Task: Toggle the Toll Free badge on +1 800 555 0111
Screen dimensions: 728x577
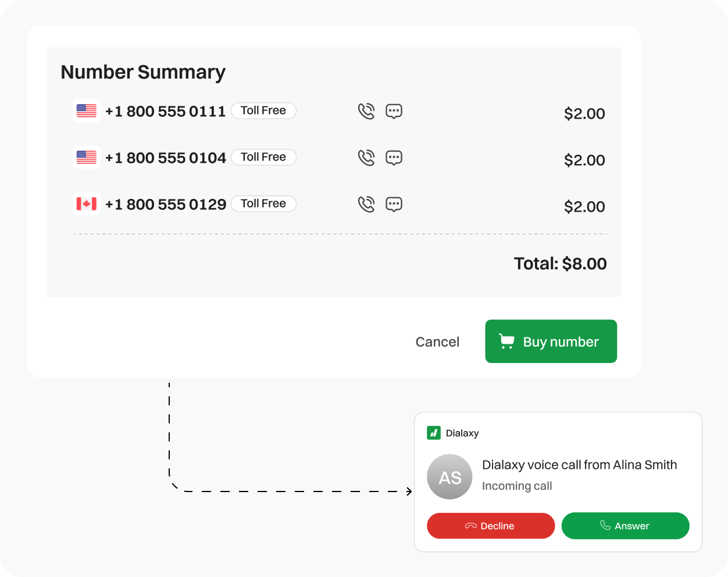Action: click(x=263, y=111)
